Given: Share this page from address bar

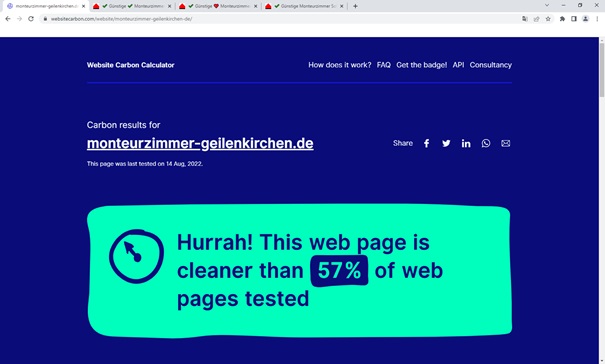Looking at the screenshot, I should click(536, 19).
